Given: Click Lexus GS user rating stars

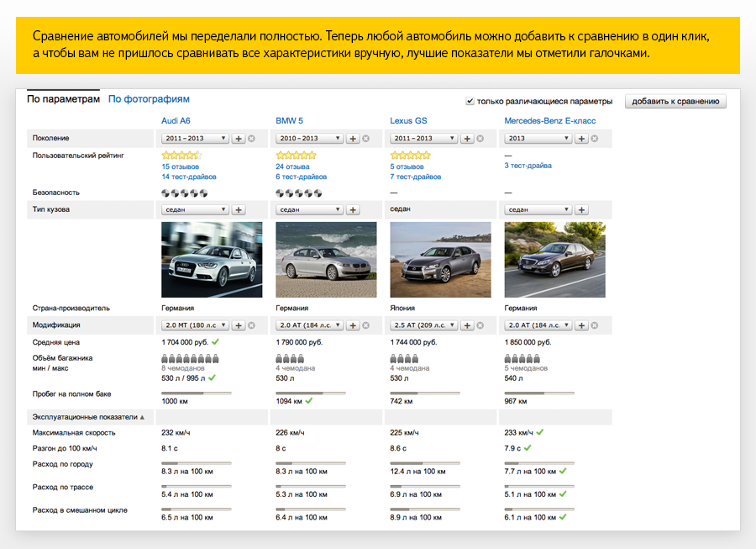Looking at the screenshot, I should tap(410, 156).
